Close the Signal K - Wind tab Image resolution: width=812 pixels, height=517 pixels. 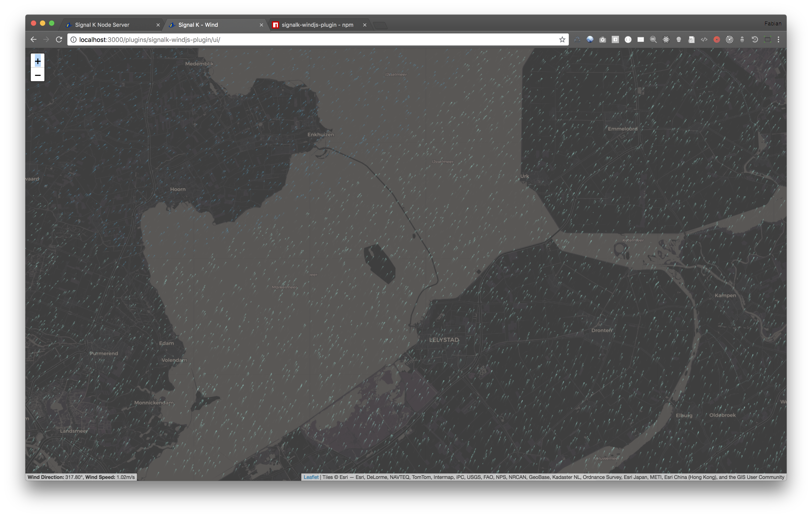point(261,25)
